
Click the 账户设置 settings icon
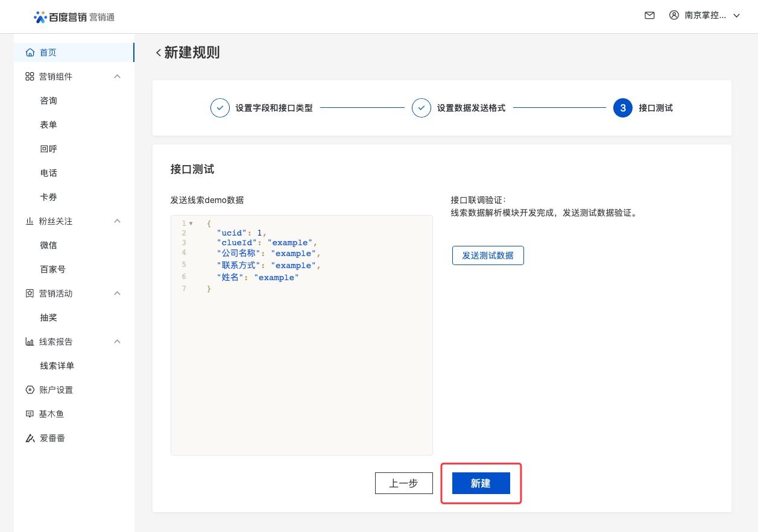coord(30,390)
